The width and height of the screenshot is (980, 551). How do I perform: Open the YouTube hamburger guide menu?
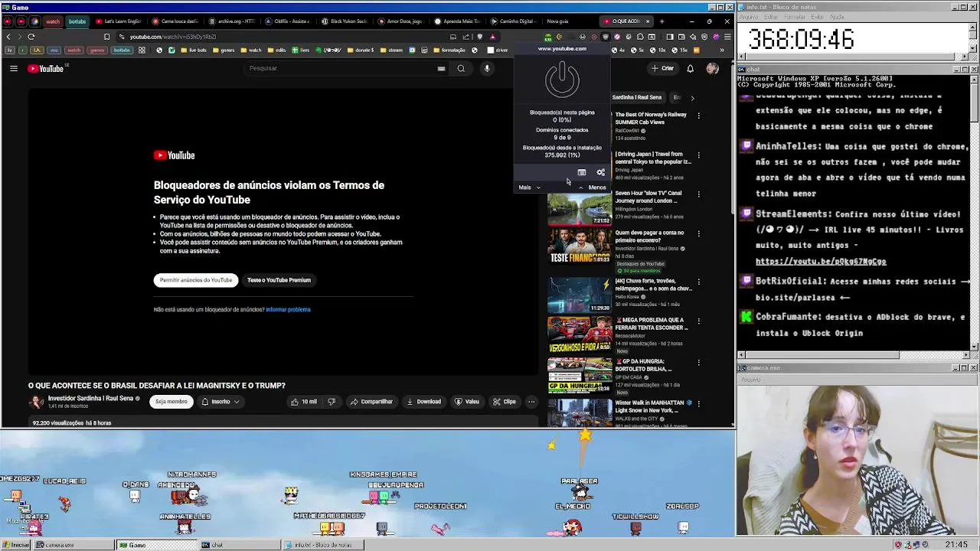click(14, 69)
